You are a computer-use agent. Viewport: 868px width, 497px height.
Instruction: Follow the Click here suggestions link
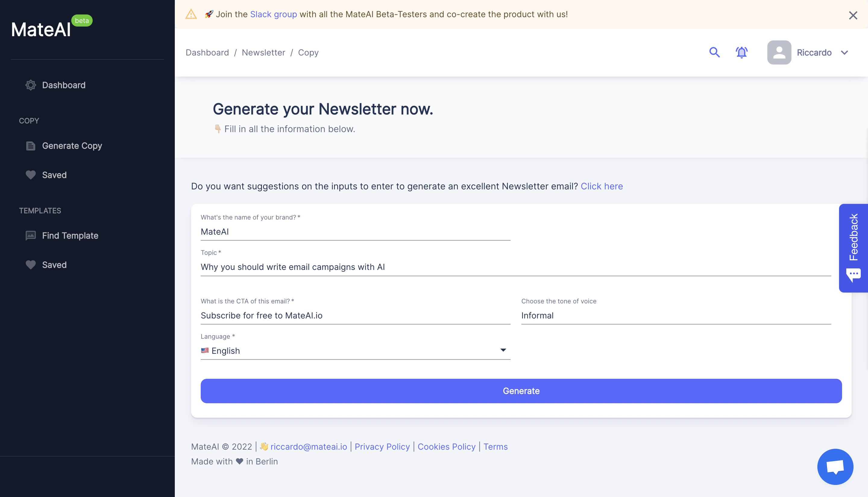(602, 186)
